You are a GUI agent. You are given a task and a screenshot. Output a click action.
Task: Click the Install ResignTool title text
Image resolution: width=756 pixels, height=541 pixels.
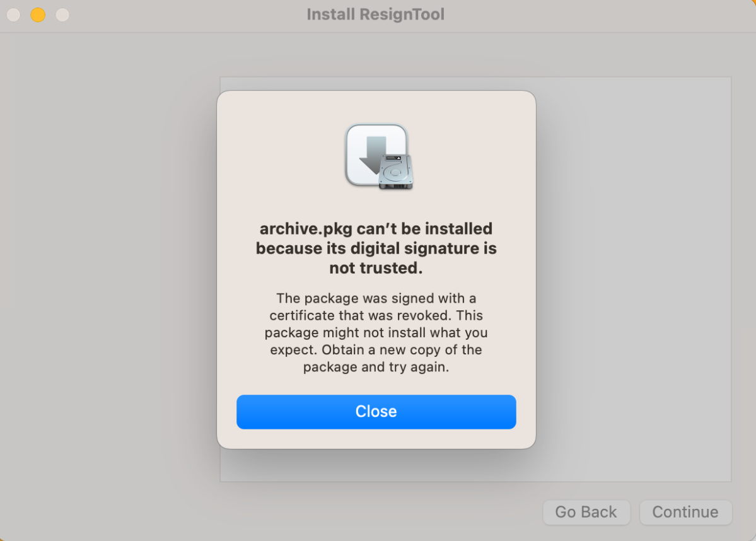point(376,14)
